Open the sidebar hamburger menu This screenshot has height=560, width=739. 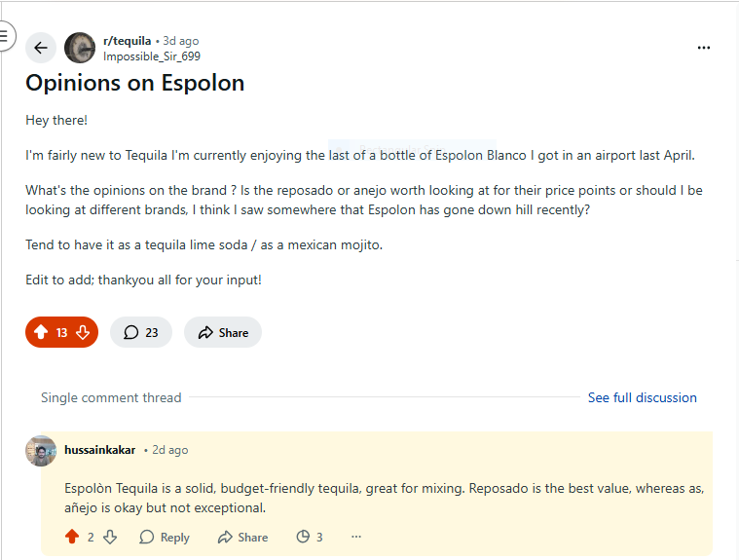click(4, 36)
